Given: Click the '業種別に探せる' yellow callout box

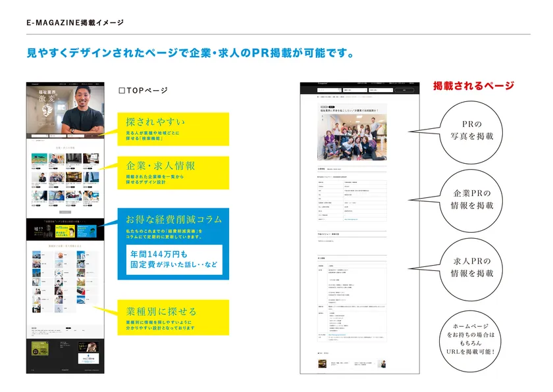Looking at the screenshot, I should click(173, 317).
